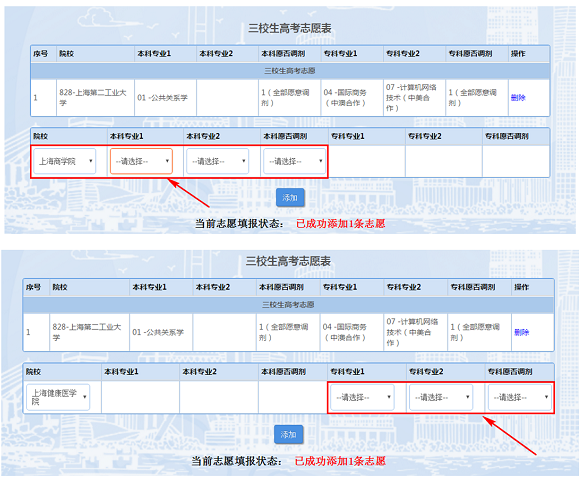Open upper form's 本科专业1 请选择 dropdown

coord(141,161)
